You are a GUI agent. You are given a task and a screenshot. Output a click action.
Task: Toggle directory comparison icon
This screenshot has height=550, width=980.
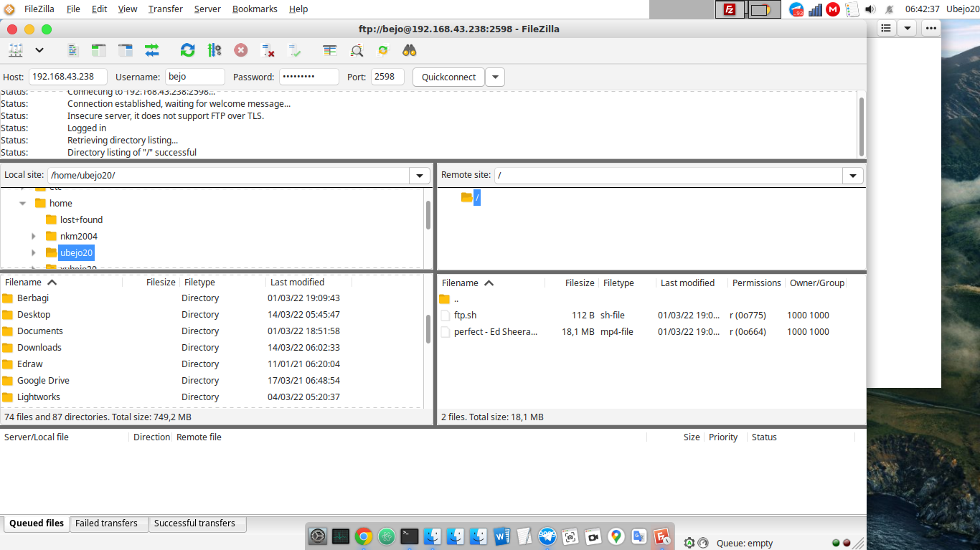(x=357, y=50)
